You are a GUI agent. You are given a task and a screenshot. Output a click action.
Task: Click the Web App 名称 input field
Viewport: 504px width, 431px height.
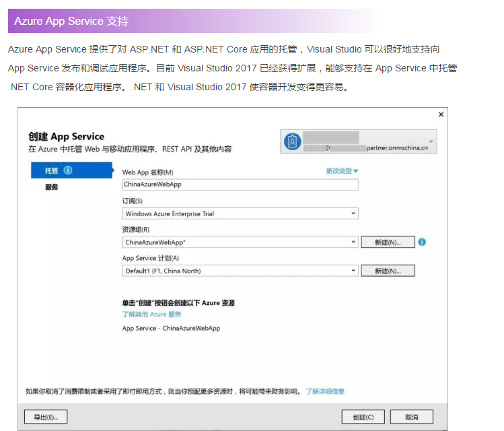pyautogui.click(x=240, y=185)
